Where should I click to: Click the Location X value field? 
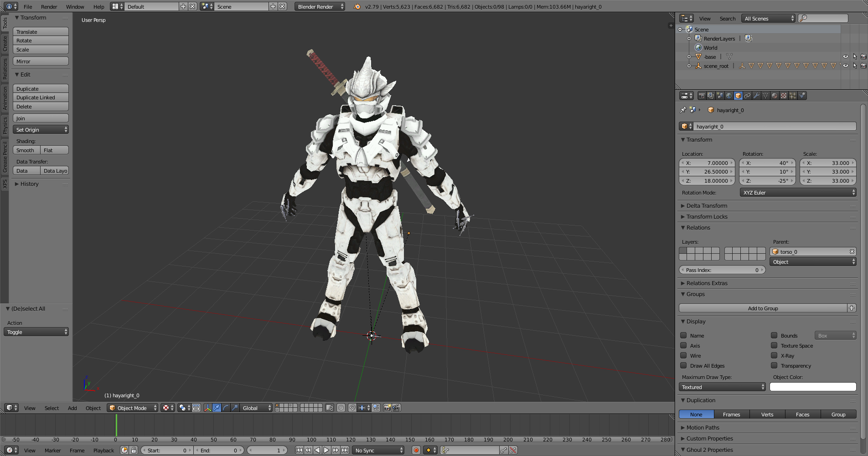707,163
